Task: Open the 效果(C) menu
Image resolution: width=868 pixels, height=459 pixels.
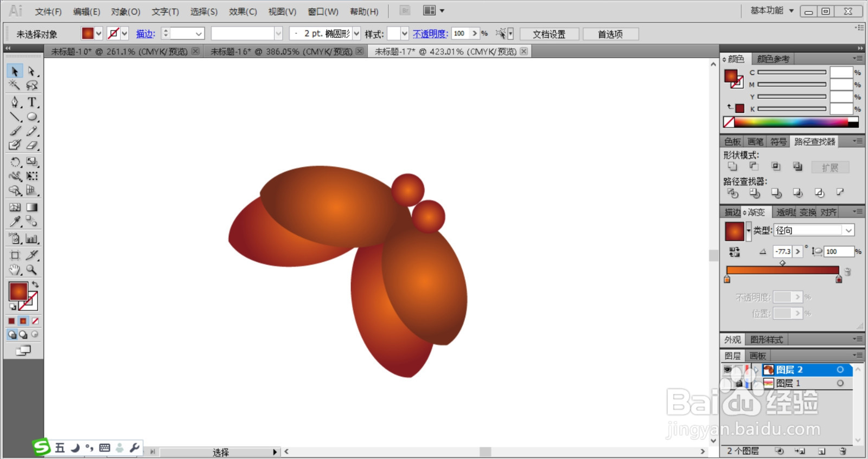Action: 242,11
